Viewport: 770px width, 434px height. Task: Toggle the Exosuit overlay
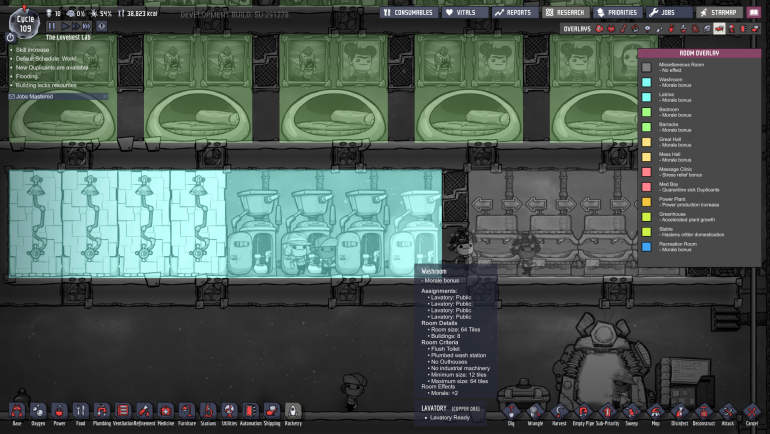click(732, 29)
